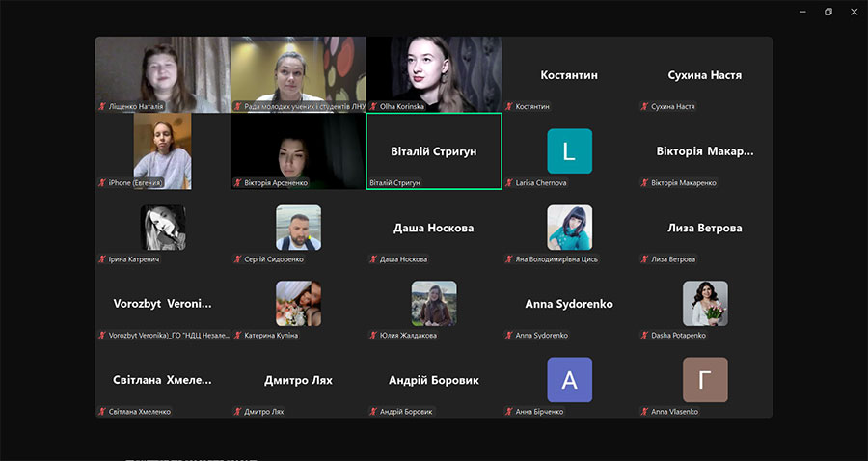
Task: Click the Дмитро Лях name tile
Action: pyautogui.click(x=298, y=380)
